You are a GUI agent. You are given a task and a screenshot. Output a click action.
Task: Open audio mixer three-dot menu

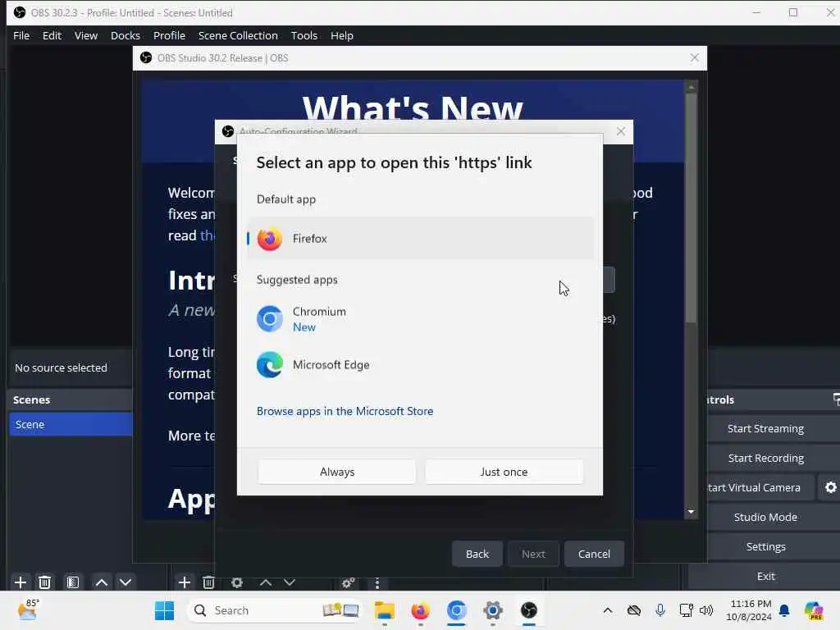click(377, 582)
